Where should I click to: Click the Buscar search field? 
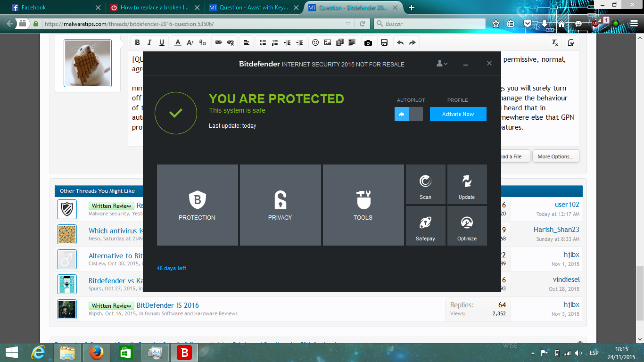click(429, 24)
